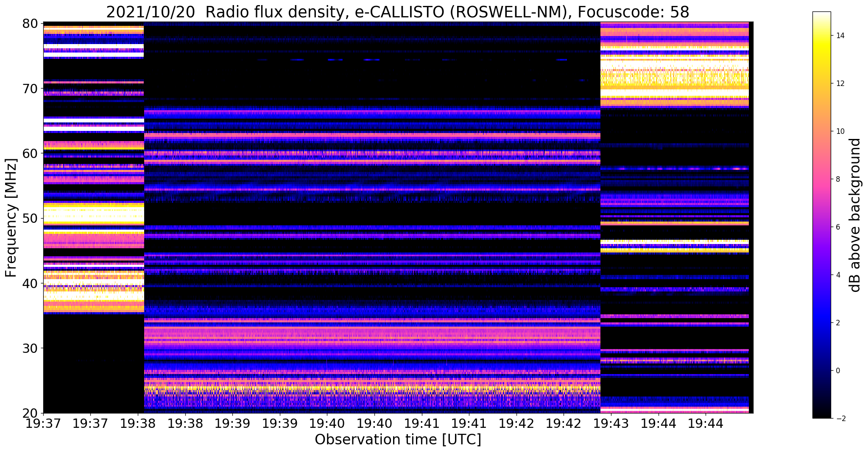Click the colorbar tick labeled 2

pos(838,323)
